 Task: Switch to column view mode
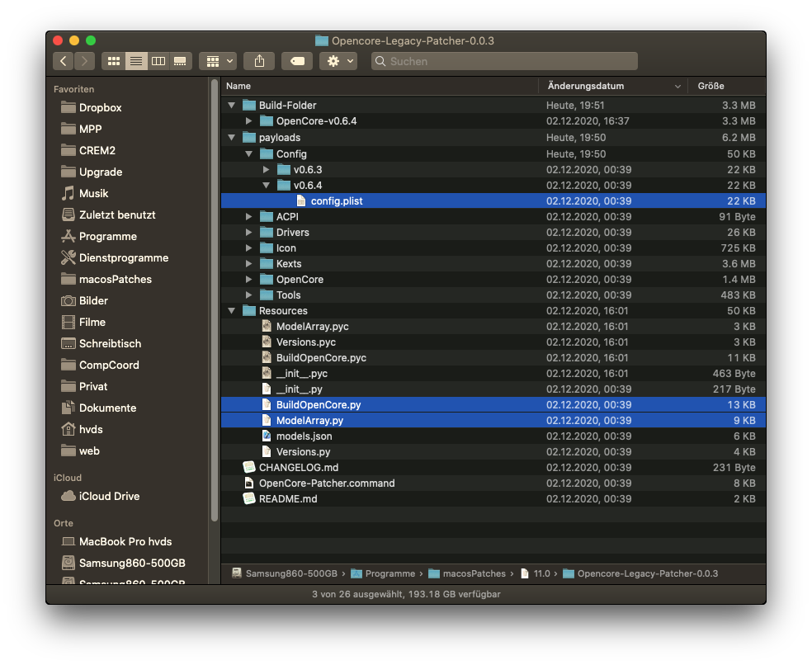point(158,61)
